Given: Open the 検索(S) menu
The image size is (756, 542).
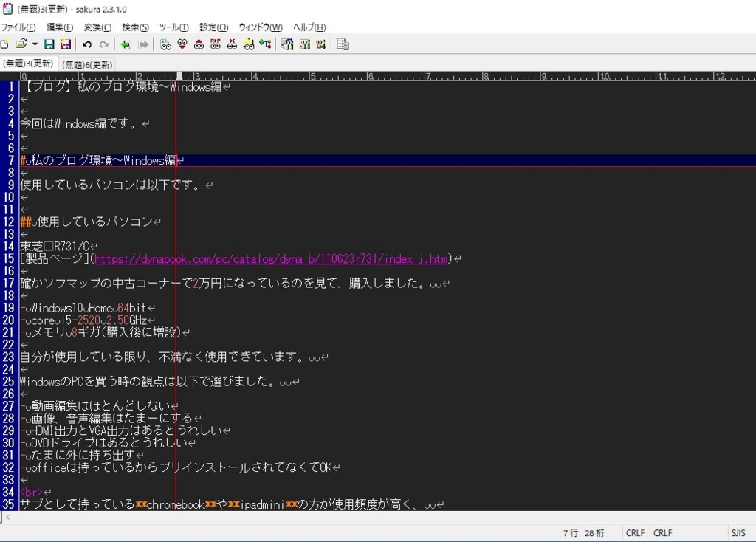Looking at the screenshot, I should 136,27.
